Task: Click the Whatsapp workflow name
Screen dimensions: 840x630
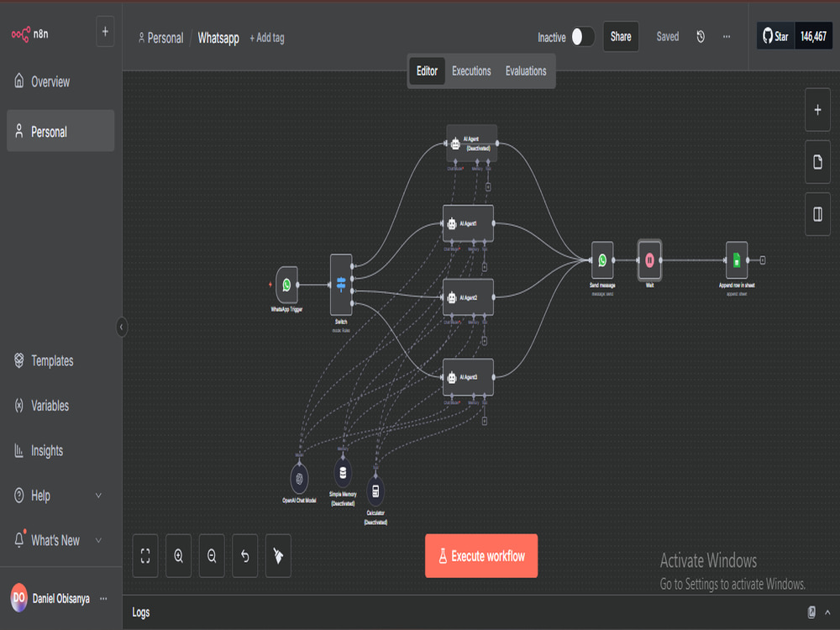Action: point(218,38)
